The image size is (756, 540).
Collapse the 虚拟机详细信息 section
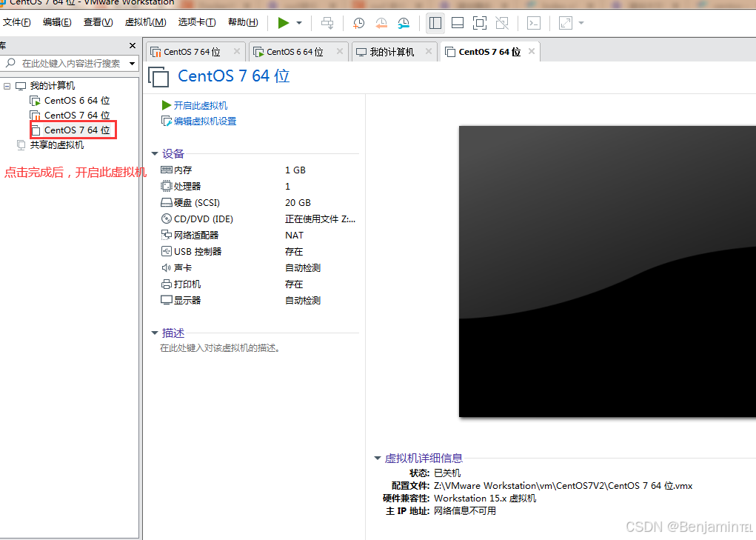click(x=378, y=458)
